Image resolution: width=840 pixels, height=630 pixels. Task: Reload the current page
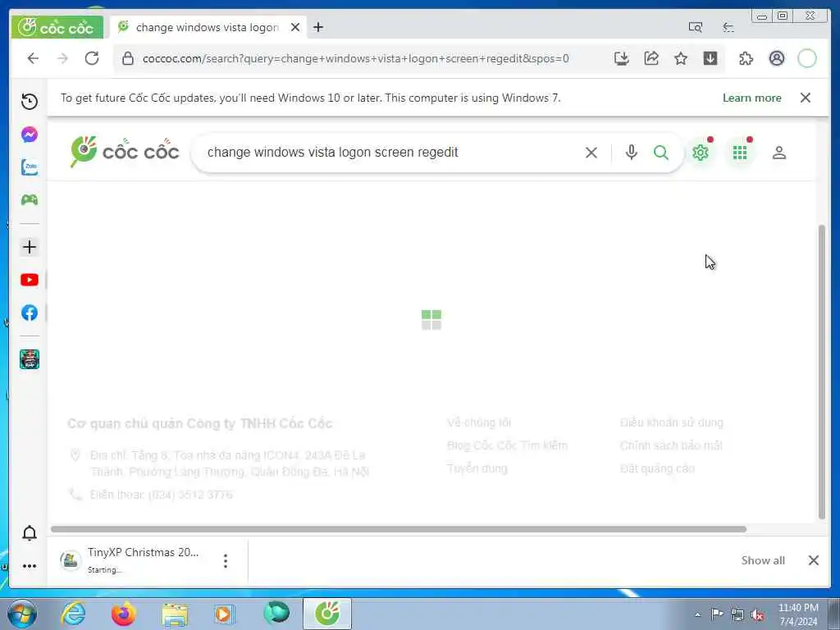click(x=92, y=58)
